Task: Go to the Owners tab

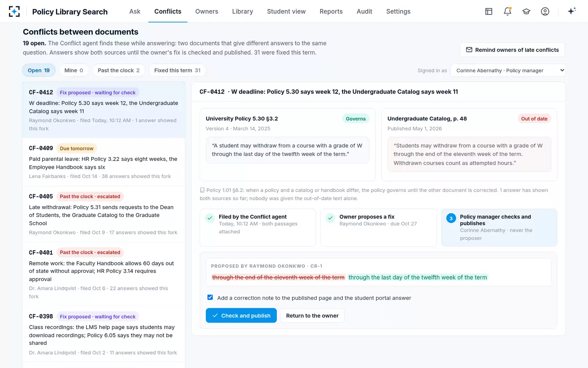Action: (x=207, y=11)
